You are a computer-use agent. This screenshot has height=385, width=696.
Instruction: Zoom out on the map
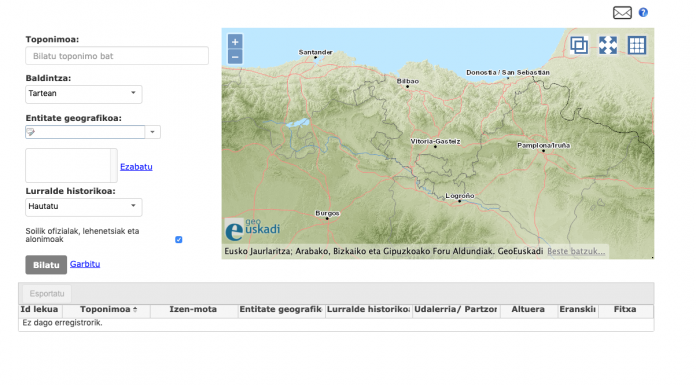pos(235,57)
